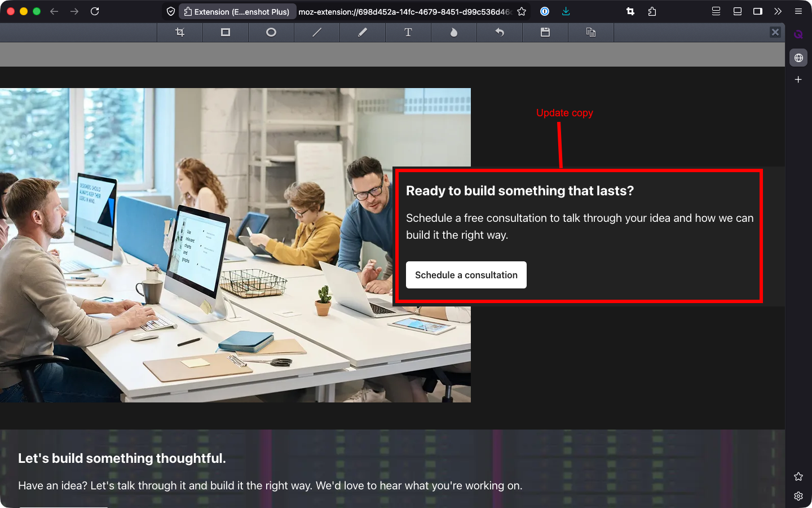Click the split-panel layout icon in the toolbar

[x=737, y=11]
